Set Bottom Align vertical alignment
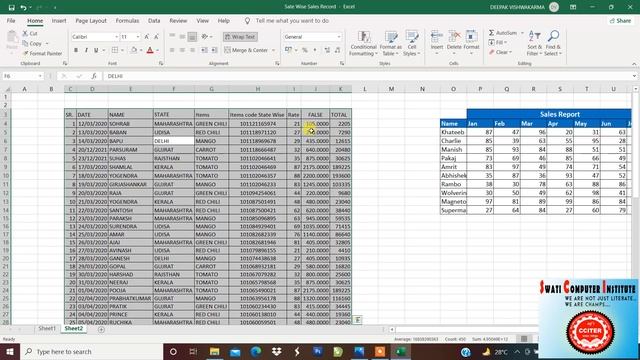Image resolution: width=640 pixels, height=360 pixels. point(192,37)
